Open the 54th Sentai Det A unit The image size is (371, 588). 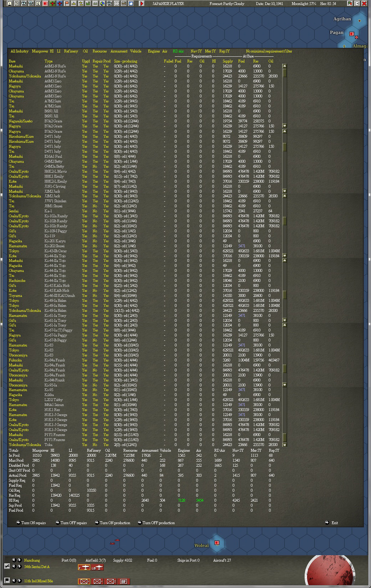pyautogui.click(x=37, y=567)
